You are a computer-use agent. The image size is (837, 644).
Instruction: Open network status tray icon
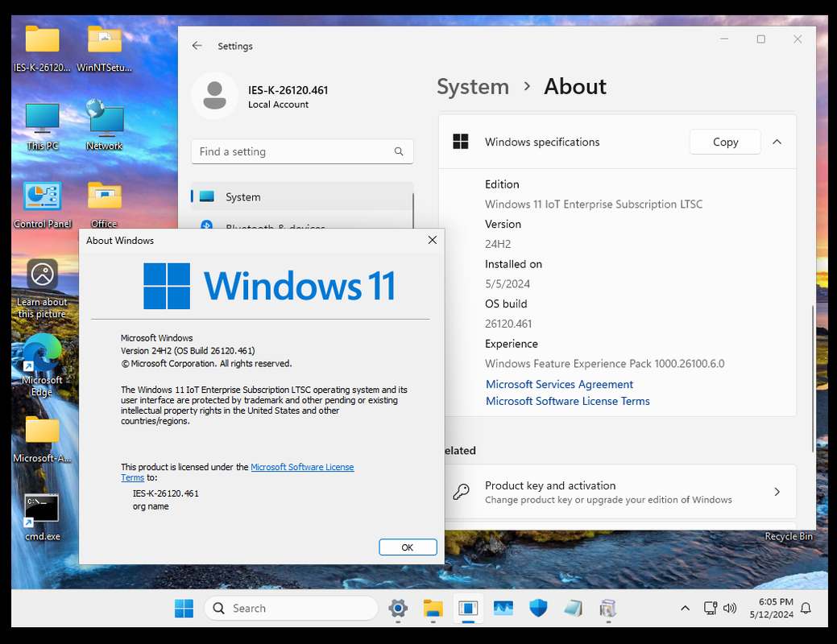711,609
